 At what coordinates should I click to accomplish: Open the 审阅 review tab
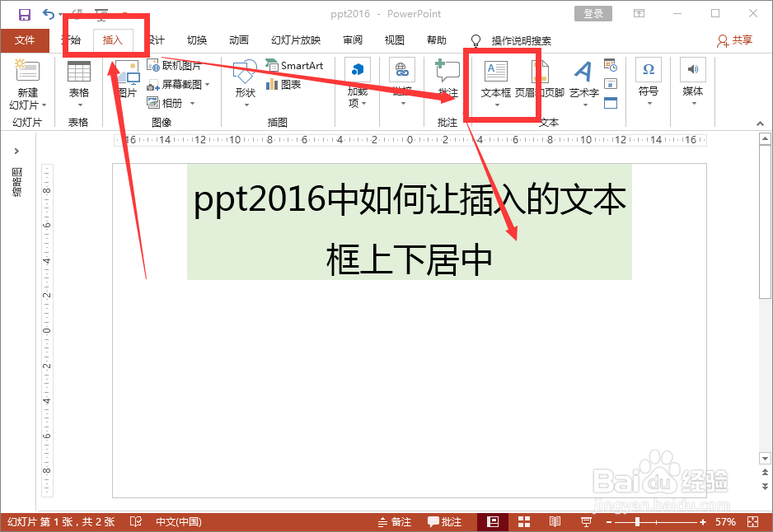(353, 40)
